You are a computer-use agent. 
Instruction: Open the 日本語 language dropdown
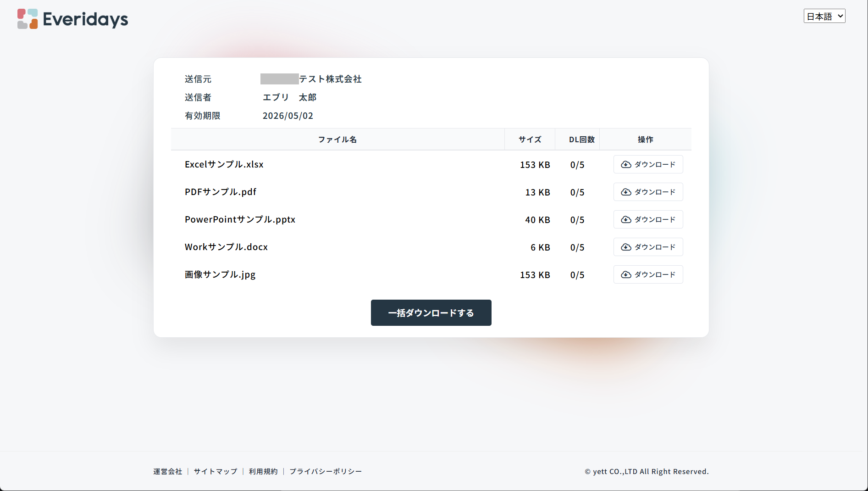pos(824,16)
